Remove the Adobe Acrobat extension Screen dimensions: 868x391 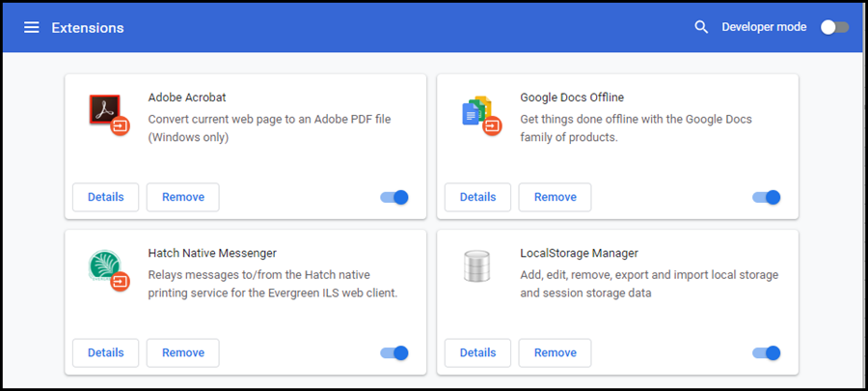point(182,197)
